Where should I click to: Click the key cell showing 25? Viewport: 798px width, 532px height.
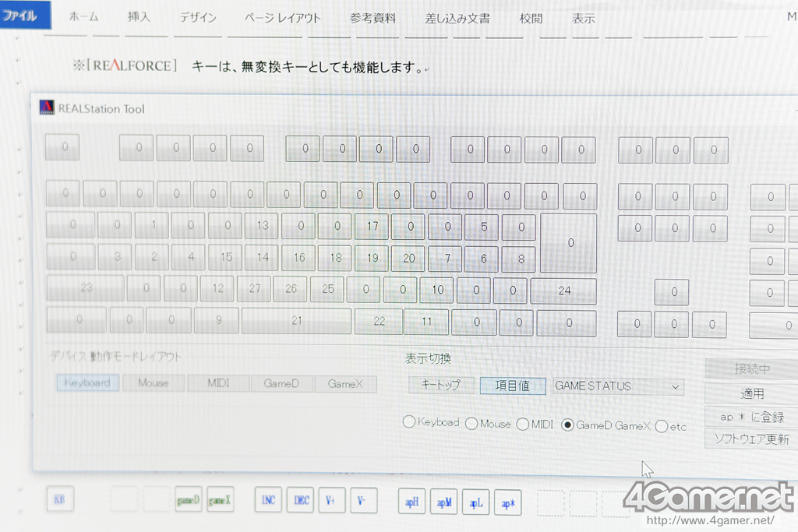pos(327,290)
